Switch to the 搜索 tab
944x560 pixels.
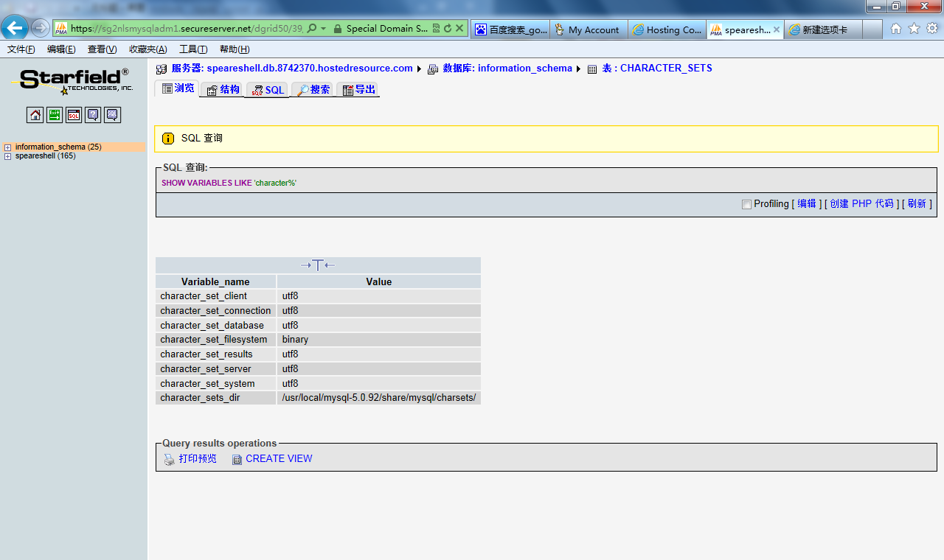tap(313, 89)
